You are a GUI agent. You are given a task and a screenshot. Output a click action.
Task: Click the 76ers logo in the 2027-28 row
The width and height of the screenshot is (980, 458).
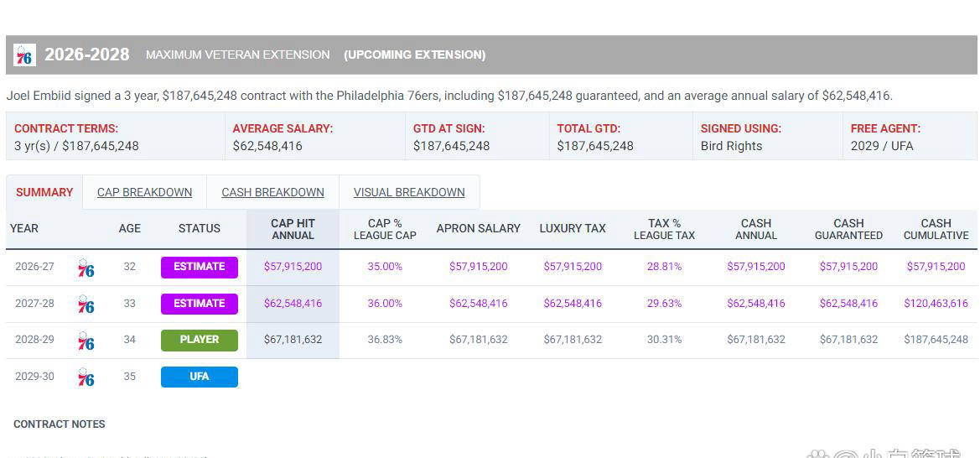pyautogui.click(x=86, y=304)
